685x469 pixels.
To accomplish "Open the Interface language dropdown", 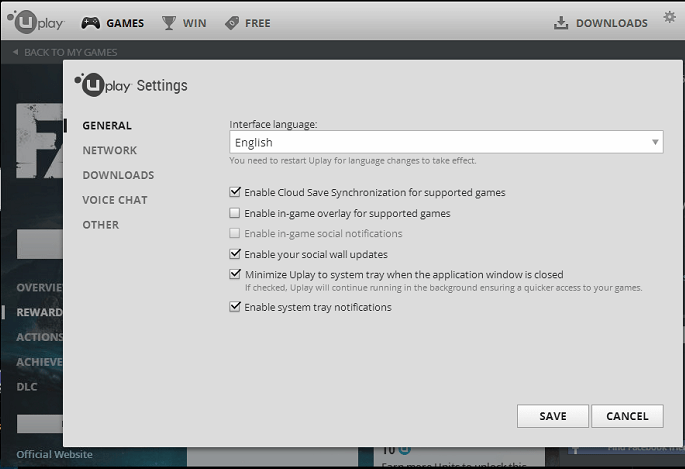I will click(x=446, y=142).
